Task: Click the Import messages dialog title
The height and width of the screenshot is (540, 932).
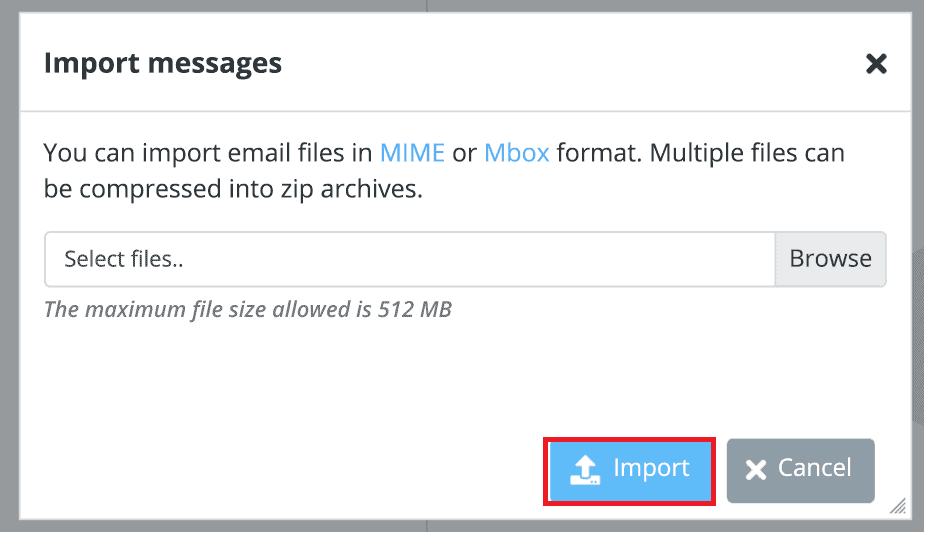Action: pos(163,64)
